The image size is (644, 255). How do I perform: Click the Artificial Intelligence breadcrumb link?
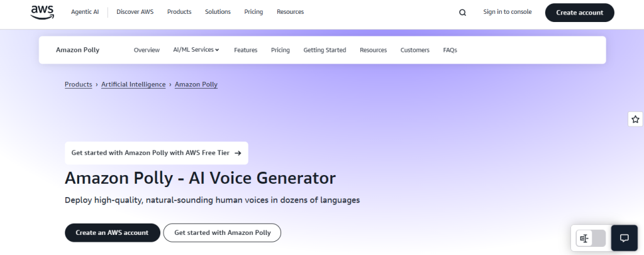coord(133,84)
